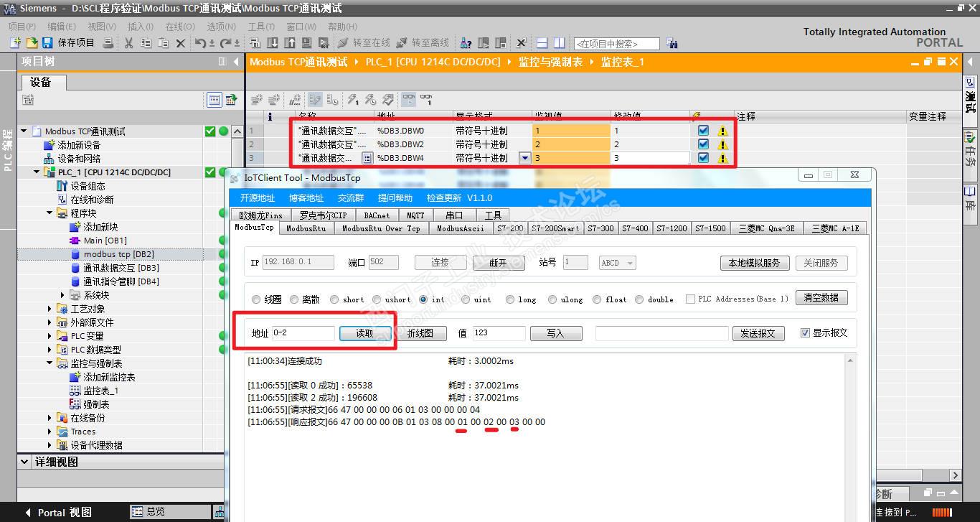980x522 pixels.
Task: Collapse the 监控与强制表 folder
Action: click(x=50, y=363)
